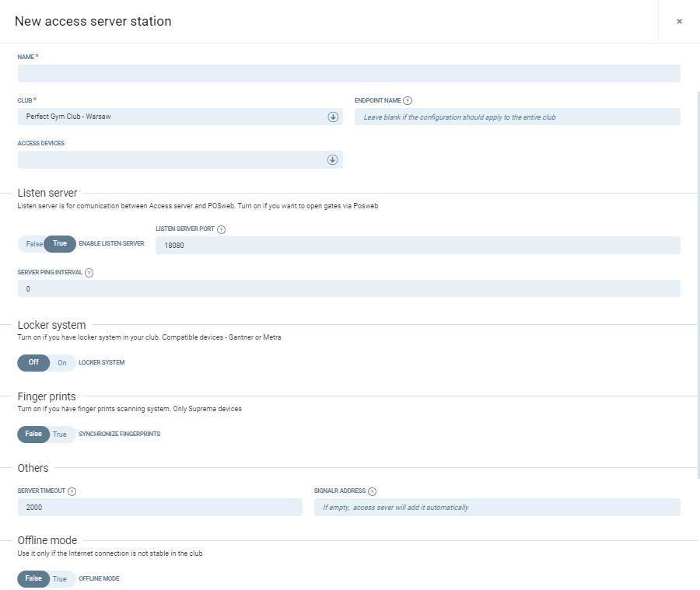
Task: Click the Server Ping Interval help icon
Action: point(89,273)
